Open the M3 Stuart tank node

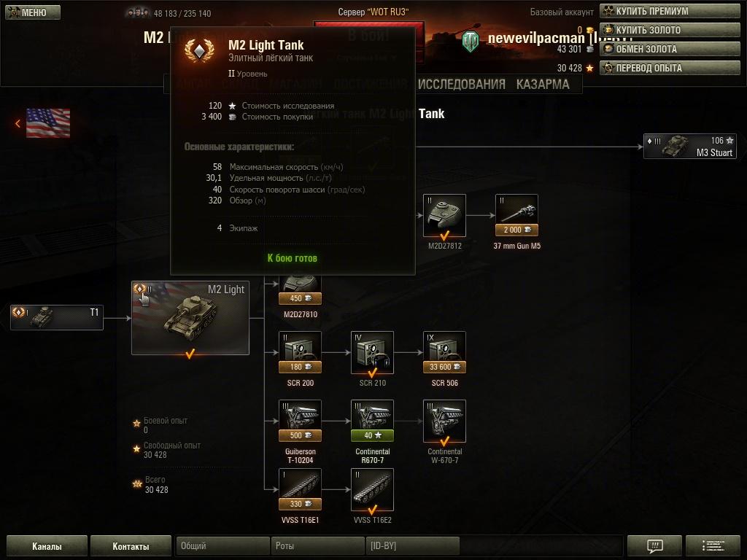pos(690,146)
